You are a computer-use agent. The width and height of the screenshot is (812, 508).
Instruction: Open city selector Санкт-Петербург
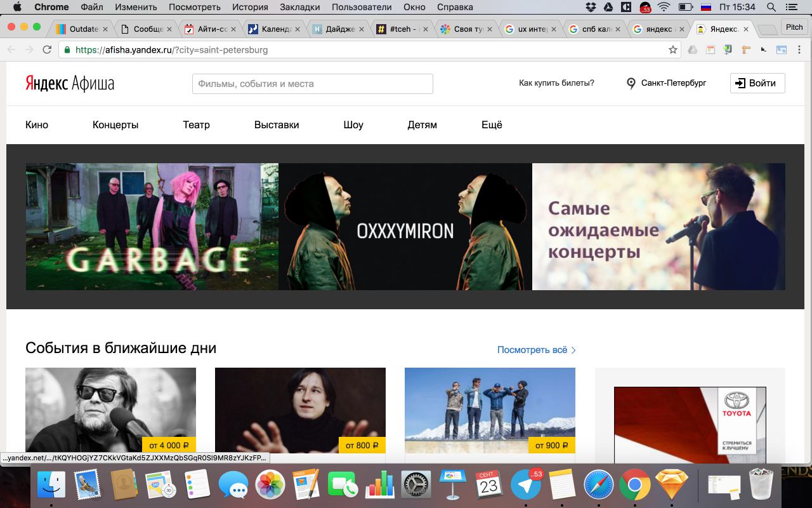(666, 83)
